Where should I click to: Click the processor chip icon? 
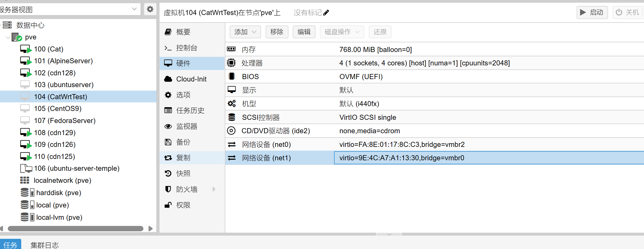click(x=231, y=63)
